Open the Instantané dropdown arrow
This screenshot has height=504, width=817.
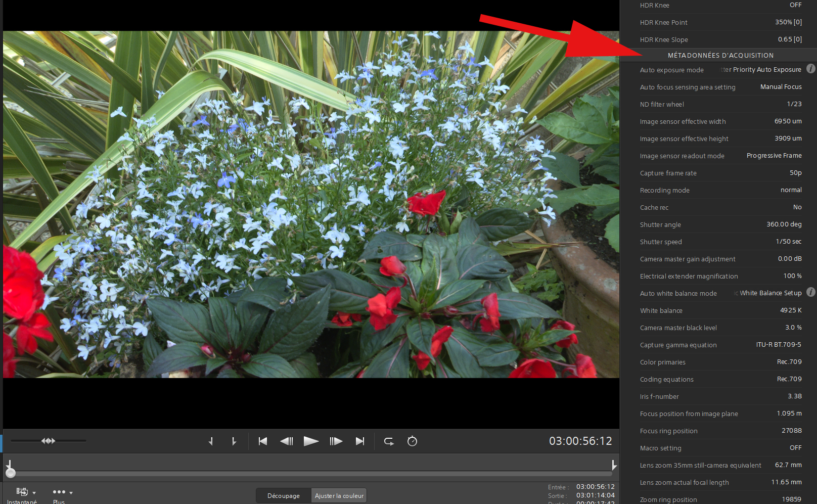(x=34, y=493)
